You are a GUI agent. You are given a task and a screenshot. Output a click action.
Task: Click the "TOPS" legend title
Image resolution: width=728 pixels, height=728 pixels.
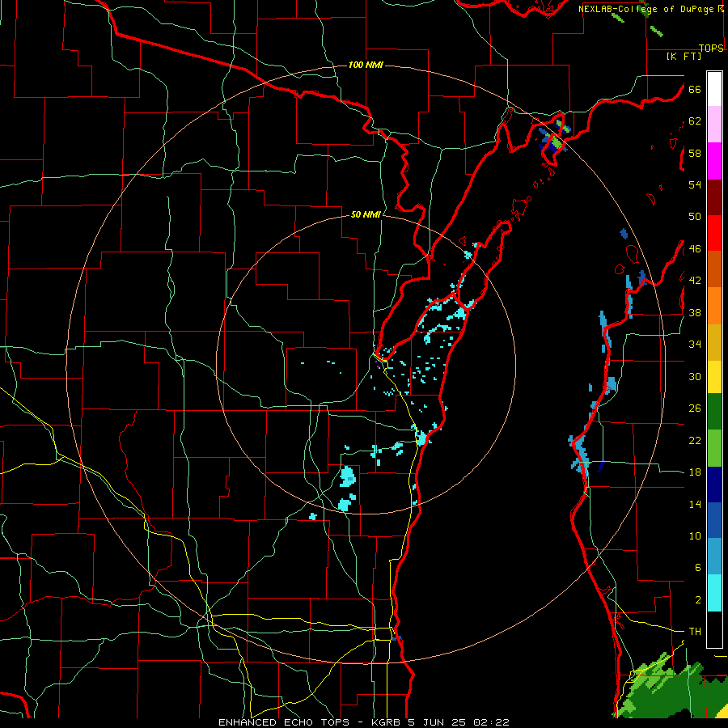click(711, 48)
